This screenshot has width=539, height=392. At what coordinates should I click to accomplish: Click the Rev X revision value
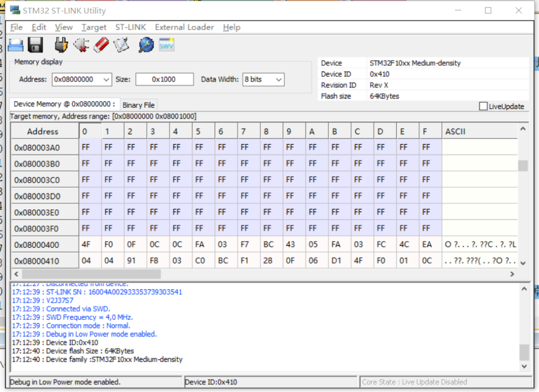pyautogui.click(x=379, y=85)
